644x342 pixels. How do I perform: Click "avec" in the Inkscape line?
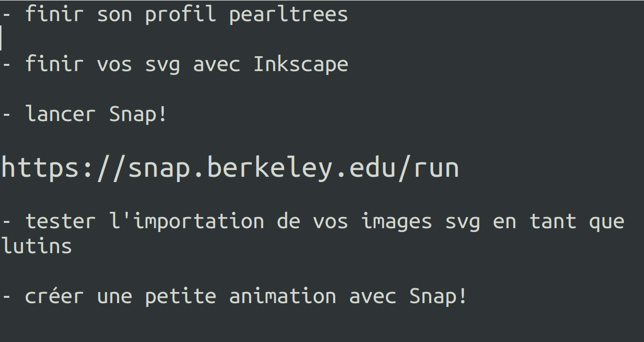point(217,64)
